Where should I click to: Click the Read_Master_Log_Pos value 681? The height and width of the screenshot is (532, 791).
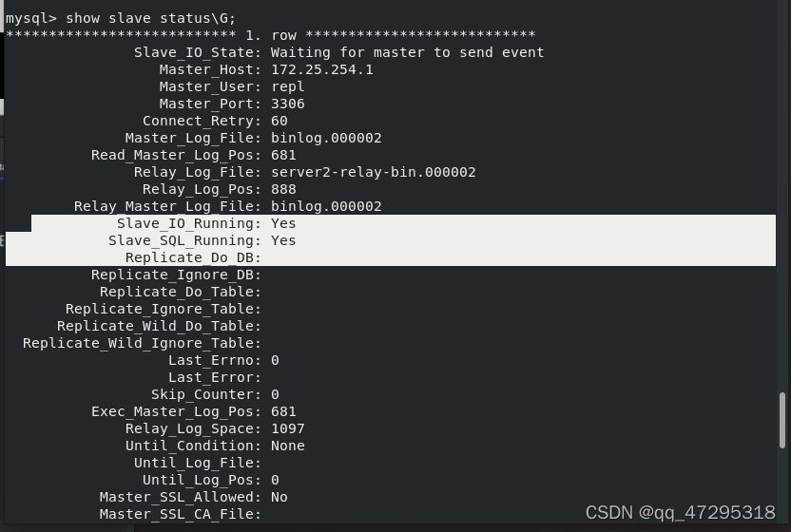click(283, 155)
